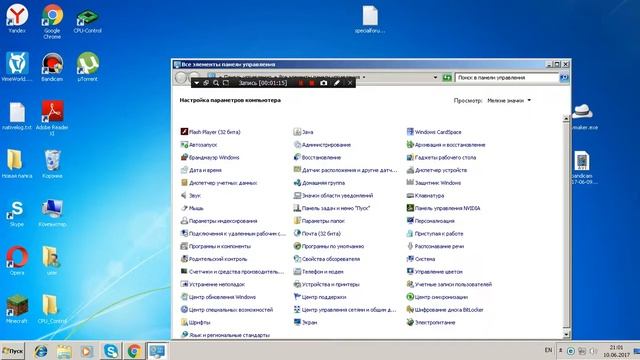
Task: Open Google Chrome from the taskbar
Action: coord(134,351)
